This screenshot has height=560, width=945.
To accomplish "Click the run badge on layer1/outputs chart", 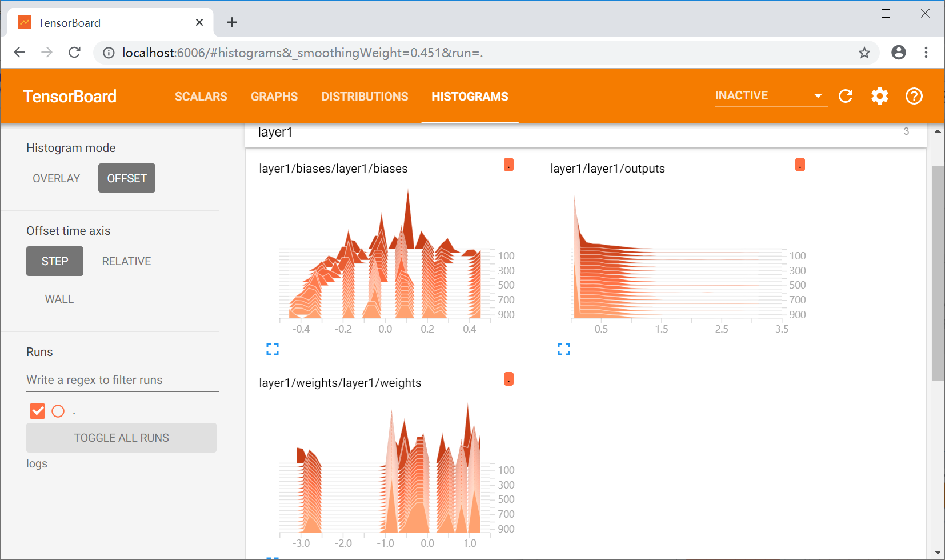I will (800, 165).
